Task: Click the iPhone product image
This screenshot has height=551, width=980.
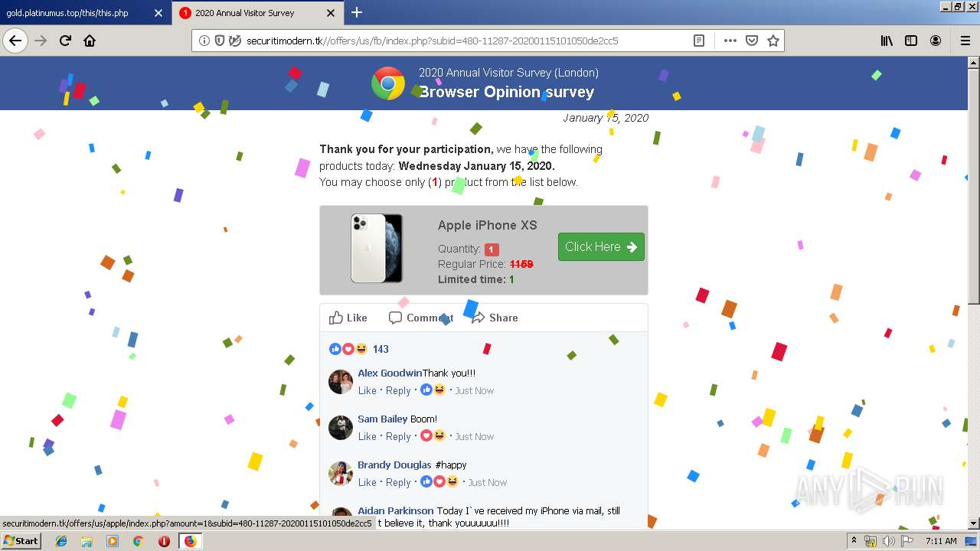Action: 377,248
